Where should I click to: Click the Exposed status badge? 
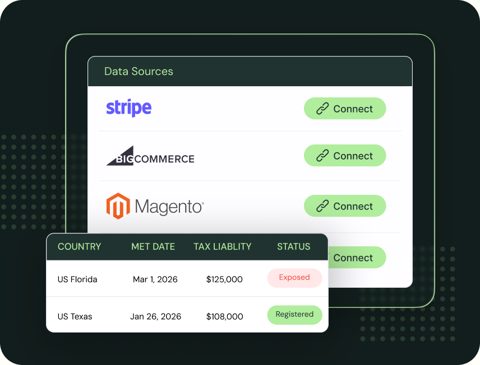click(294, 278)
